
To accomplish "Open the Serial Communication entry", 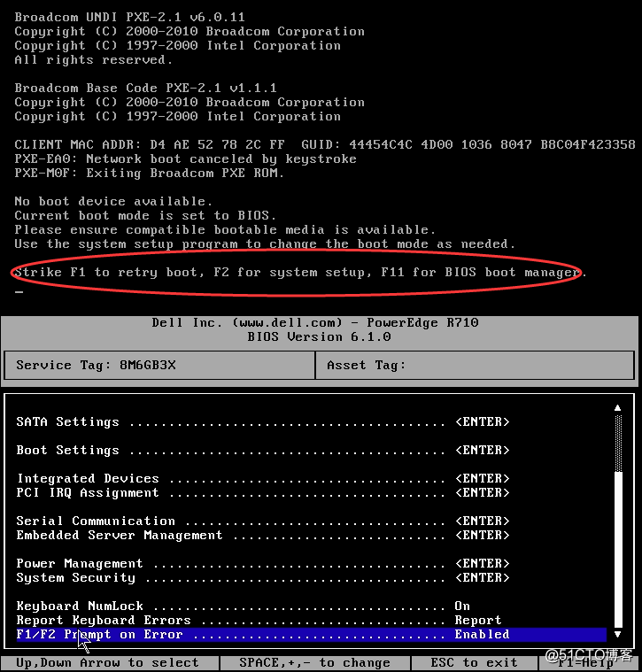I will click(x=263, y=521).
